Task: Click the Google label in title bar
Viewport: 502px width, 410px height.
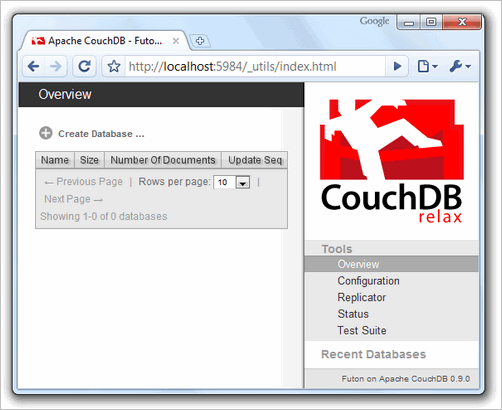Action: (x=374, y=21)
